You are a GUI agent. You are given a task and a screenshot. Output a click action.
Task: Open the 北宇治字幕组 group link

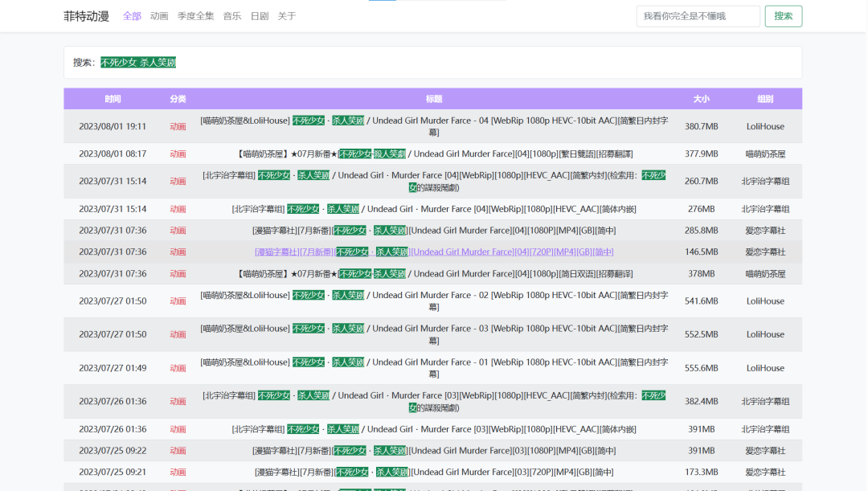764,181
